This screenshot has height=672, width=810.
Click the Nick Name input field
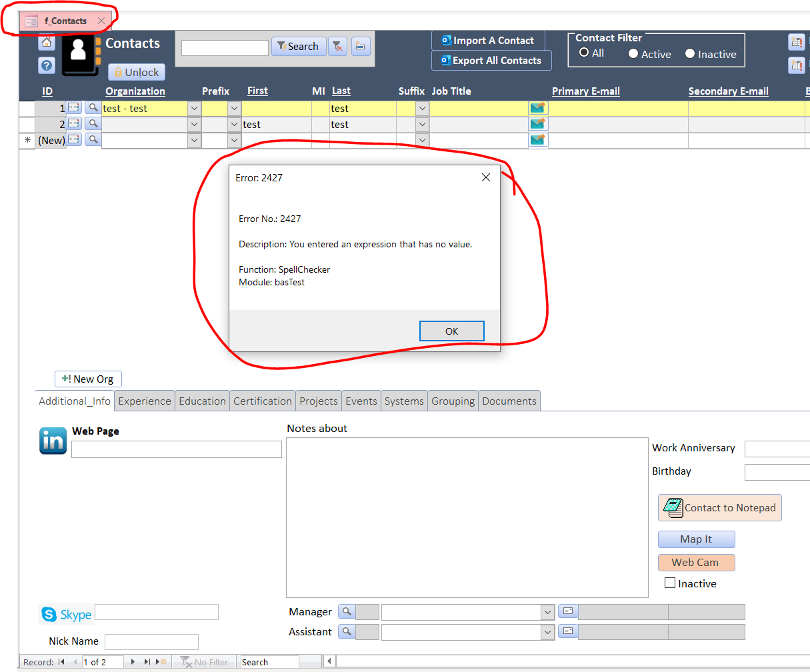point(151,641)
